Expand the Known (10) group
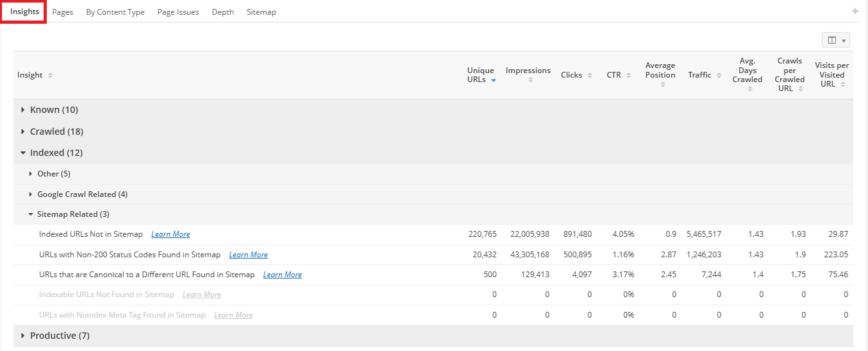 [x=23, y=110]
